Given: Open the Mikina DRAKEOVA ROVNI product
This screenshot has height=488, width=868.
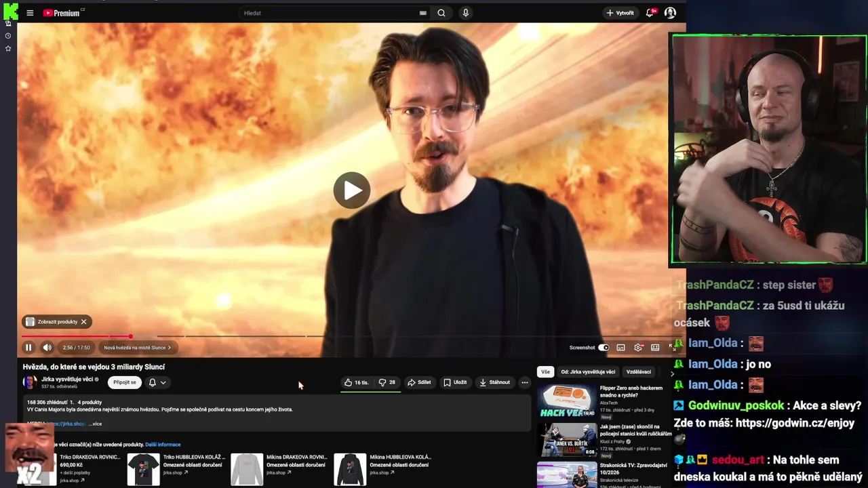Looking at the screenshot, I should (279, 469).
